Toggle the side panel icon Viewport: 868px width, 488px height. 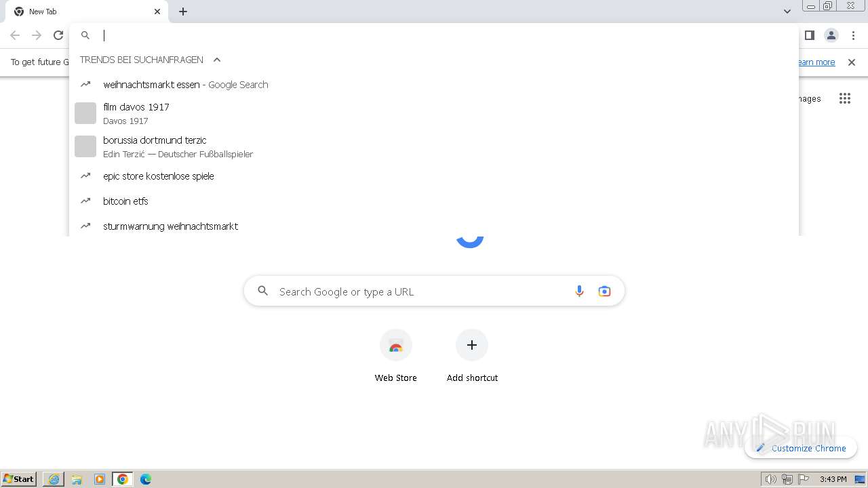click(x=809, y=35)
